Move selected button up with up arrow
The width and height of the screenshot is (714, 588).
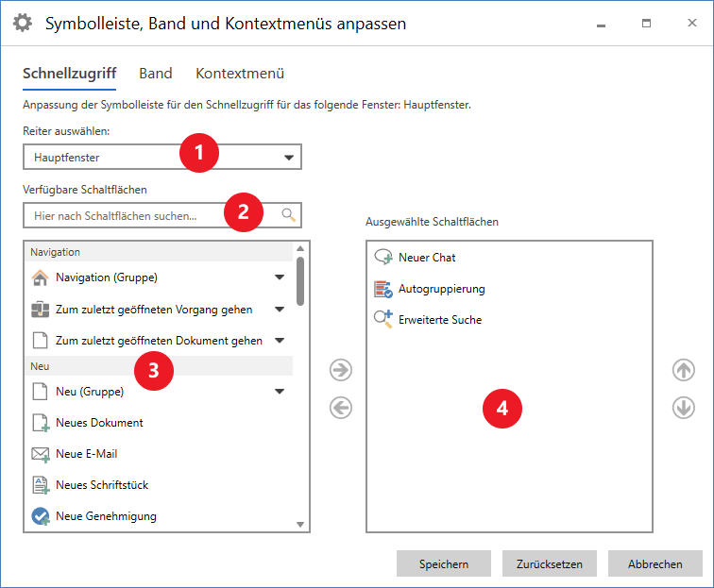684,370
